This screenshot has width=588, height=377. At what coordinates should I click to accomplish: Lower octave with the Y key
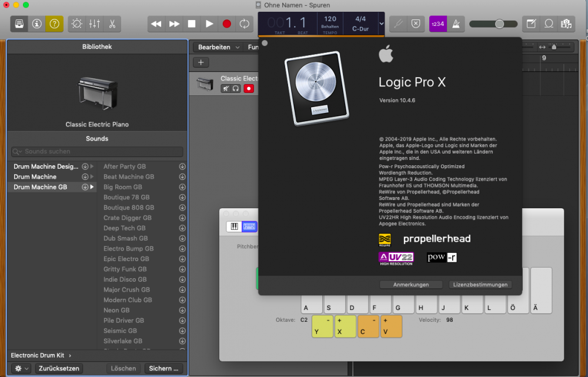(x=322, y=326)
